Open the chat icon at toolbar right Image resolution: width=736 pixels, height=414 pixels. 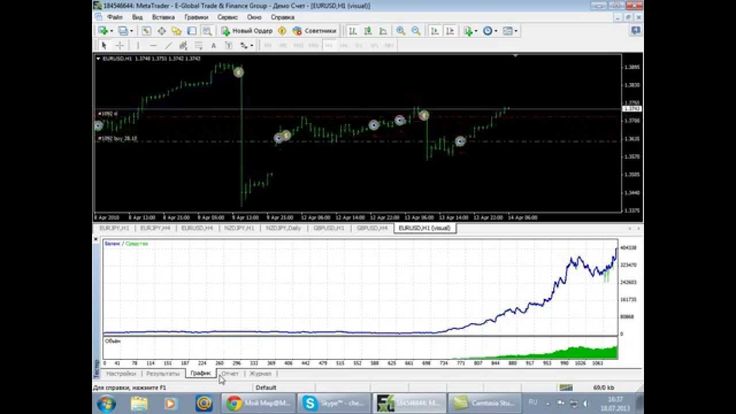tap(636, 31)
